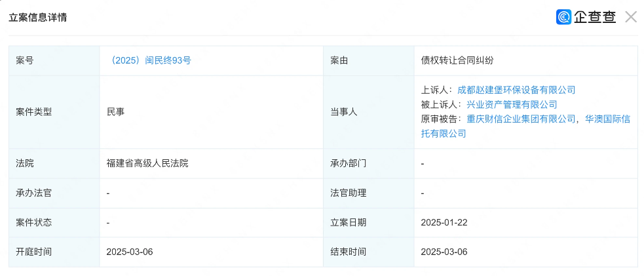Screen dimensions: 644x276
Task: Click the 当事人 label cell
Action: click(344, 111)
